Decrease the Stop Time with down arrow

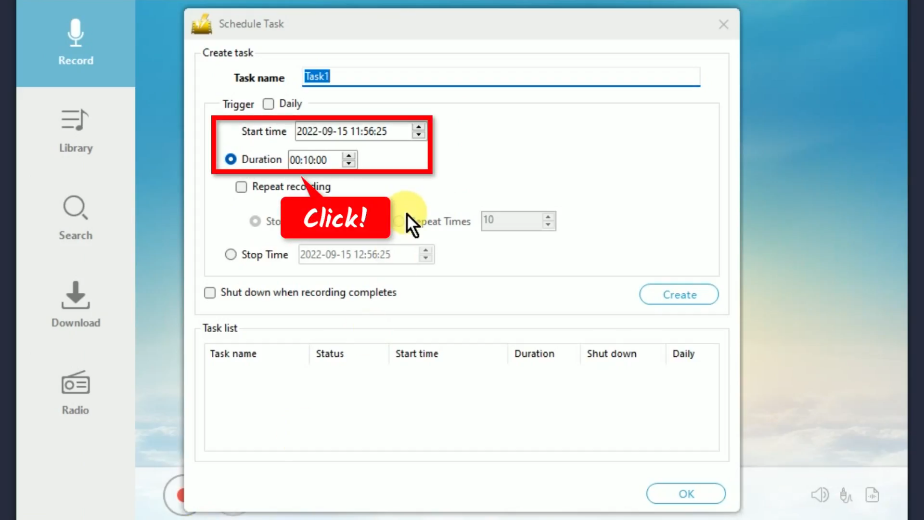[x=425, y=258]
